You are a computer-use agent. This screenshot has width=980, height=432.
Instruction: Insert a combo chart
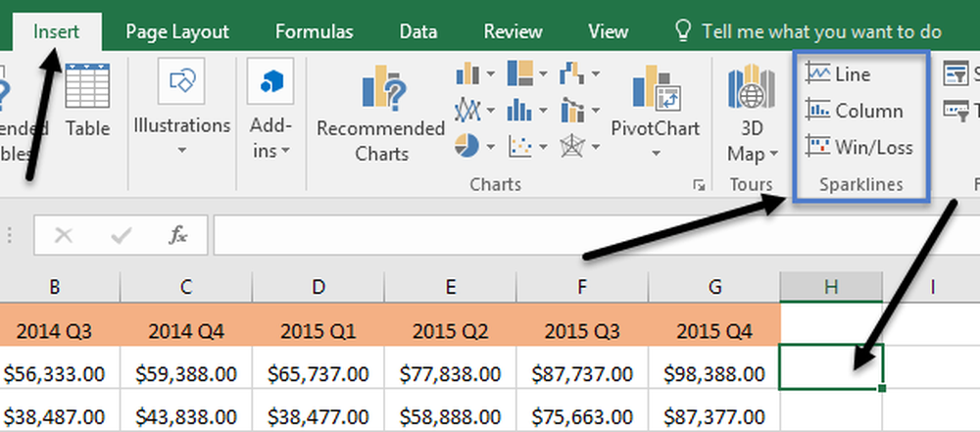point(579,111)
